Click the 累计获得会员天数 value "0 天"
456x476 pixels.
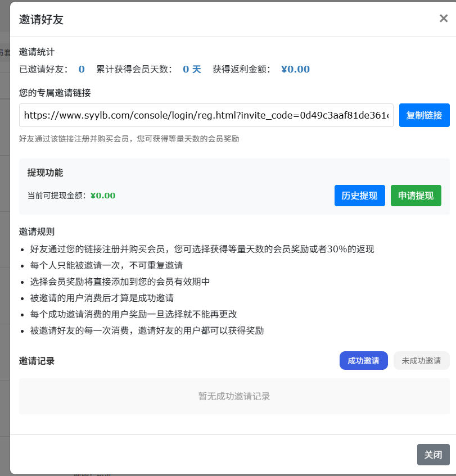(x=192, y=69)
